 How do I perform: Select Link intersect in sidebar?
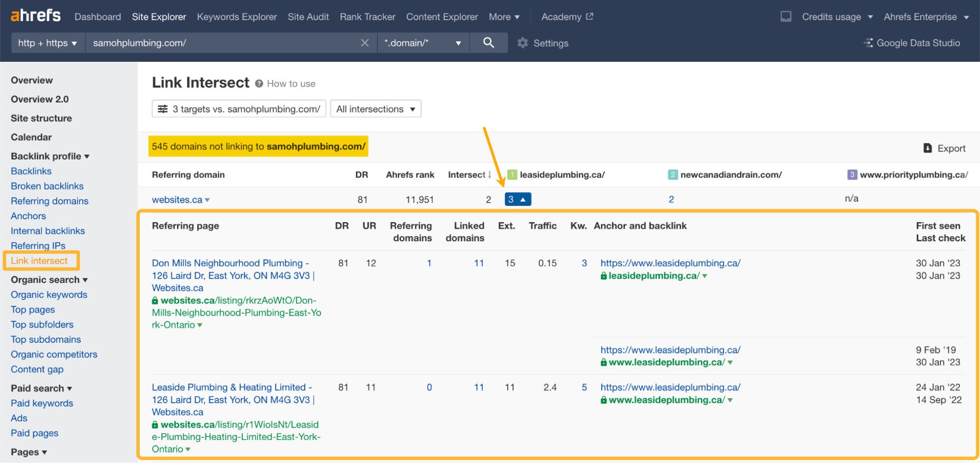pyautogui.click(x=39, y=260)
